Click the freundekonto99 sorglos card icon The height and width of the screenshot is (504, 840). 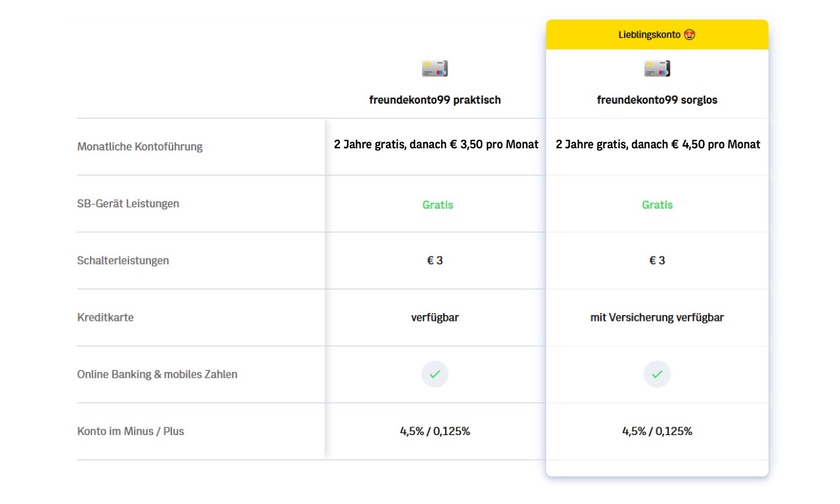click(657, 68)
